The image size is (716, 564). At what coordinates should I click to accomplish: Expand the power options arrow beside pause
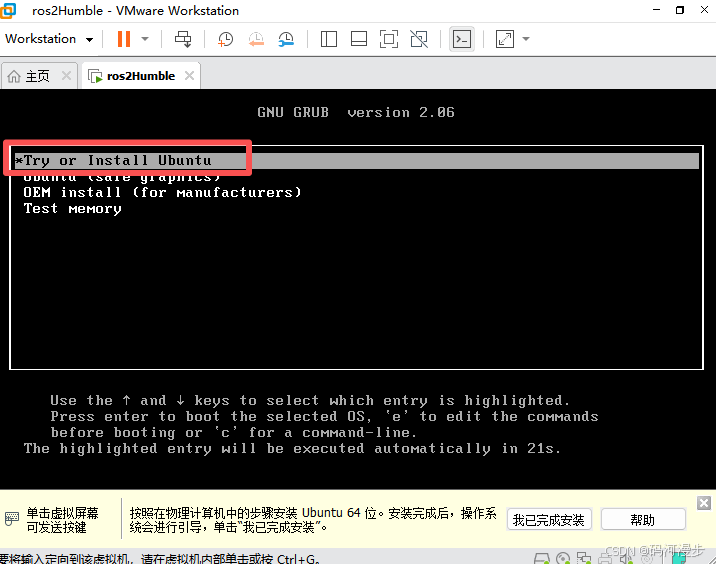click(145, 39)
